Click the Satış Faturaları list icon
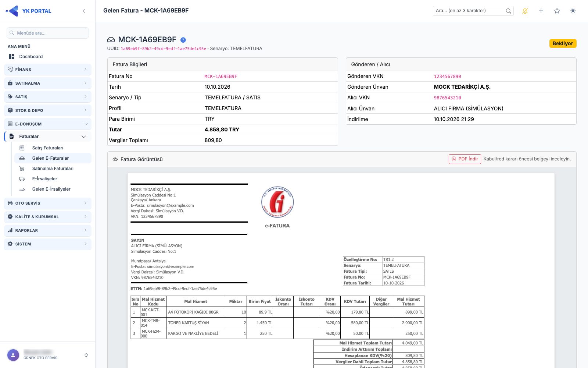This screenshot has height=368, width=588. tap(22, 148)
